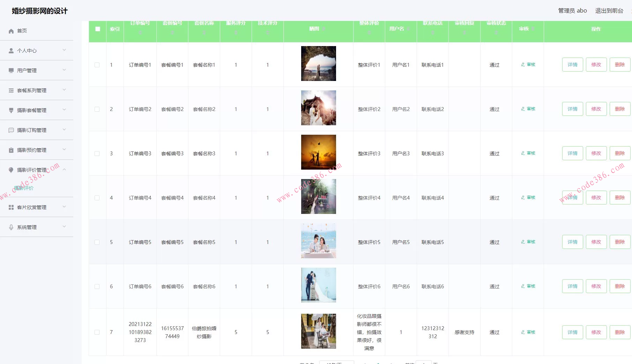Click the 感谢支持 reply cell
Screen dimensions: 632x364
464,332
